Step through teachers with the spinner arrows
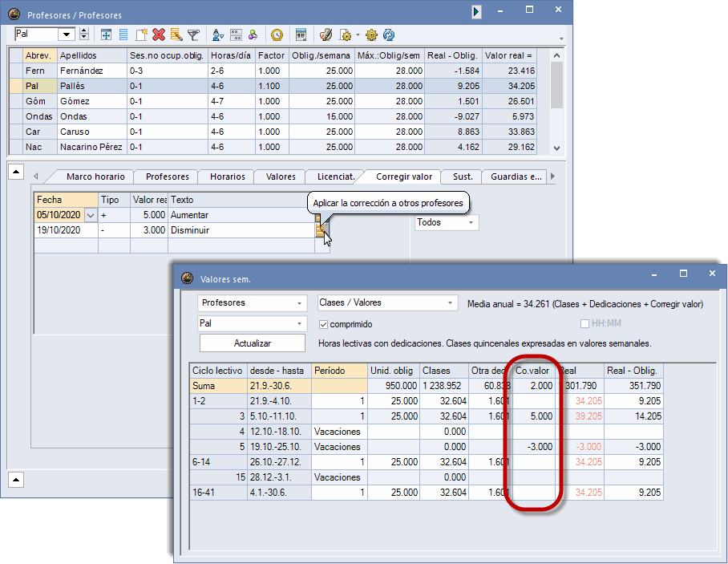Viewport: 728px width, 564px height. pos(84,34)
